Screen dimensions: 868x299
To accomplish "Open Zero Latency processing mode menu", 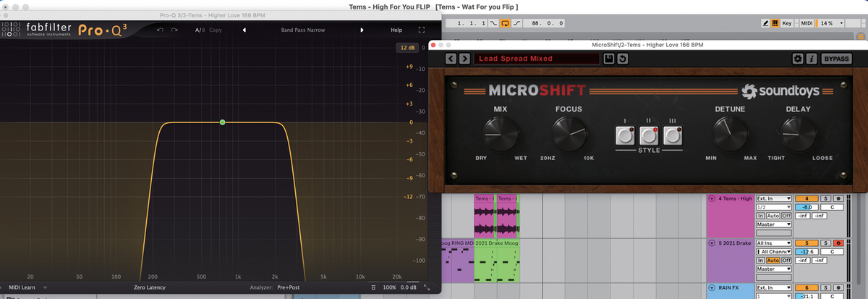I will [150, 287].
